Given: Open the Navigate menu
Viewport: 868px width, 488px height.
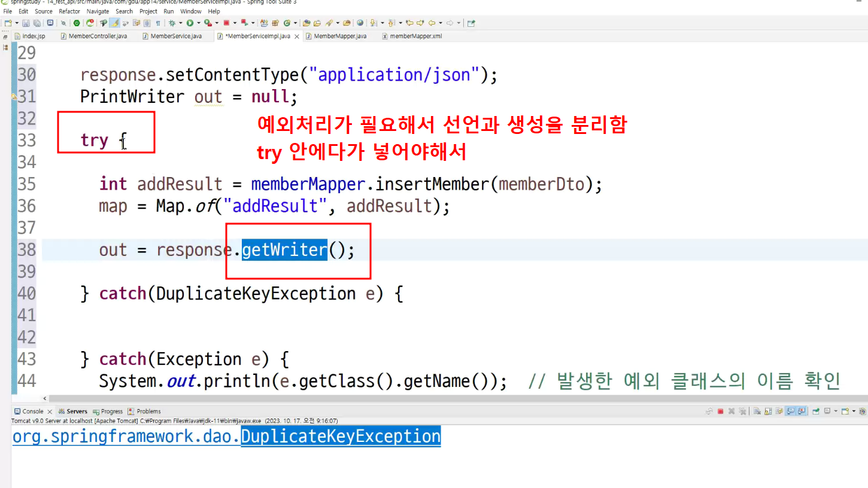Looking at the screenshot, I should 98,11.
